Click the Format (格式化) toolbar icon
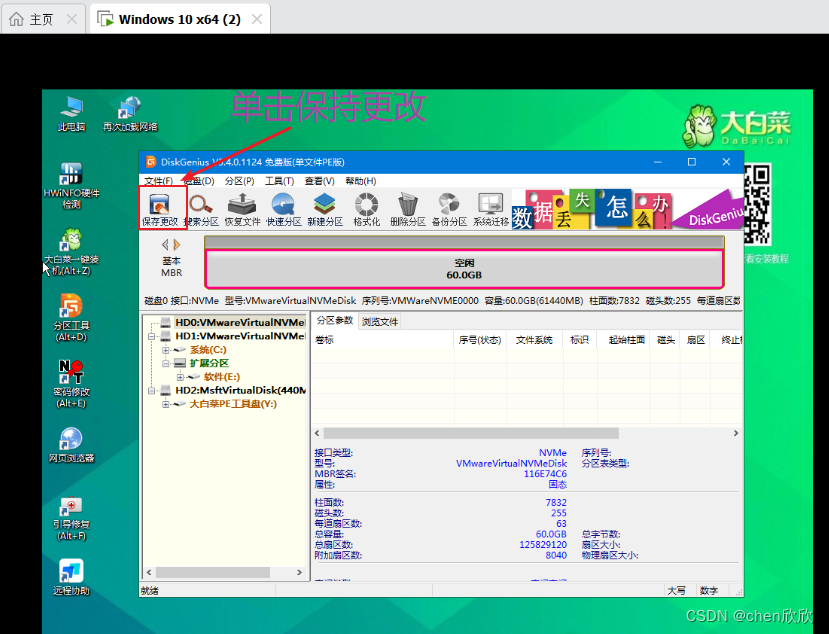The image size is (829, 634). coord(366,209)
